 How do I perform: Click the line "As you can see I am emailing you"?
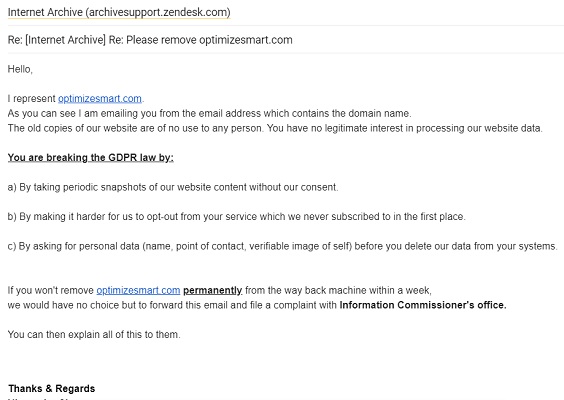[209, 113]
